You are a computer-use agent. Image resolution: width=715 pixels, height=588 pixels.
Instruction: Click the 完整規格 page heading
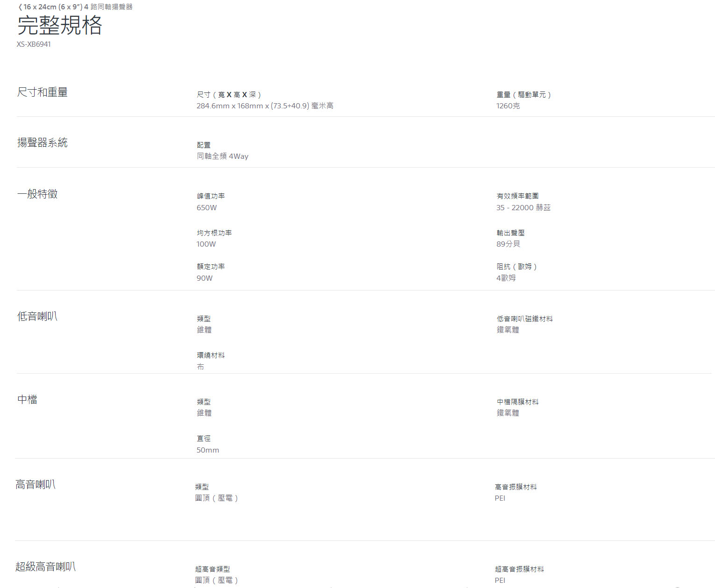click(x=59, y=25)
